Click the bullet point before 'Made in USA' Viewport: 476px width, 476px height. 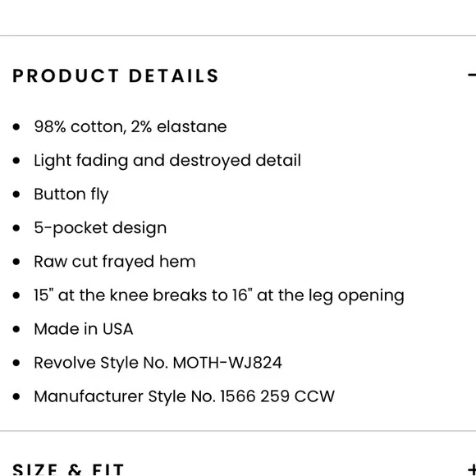click(x=16, y=329)
